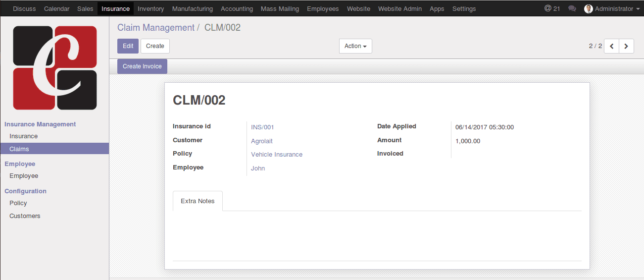Open the Sales menu
Screen dimensions: 644x280
tap(85, 8)
